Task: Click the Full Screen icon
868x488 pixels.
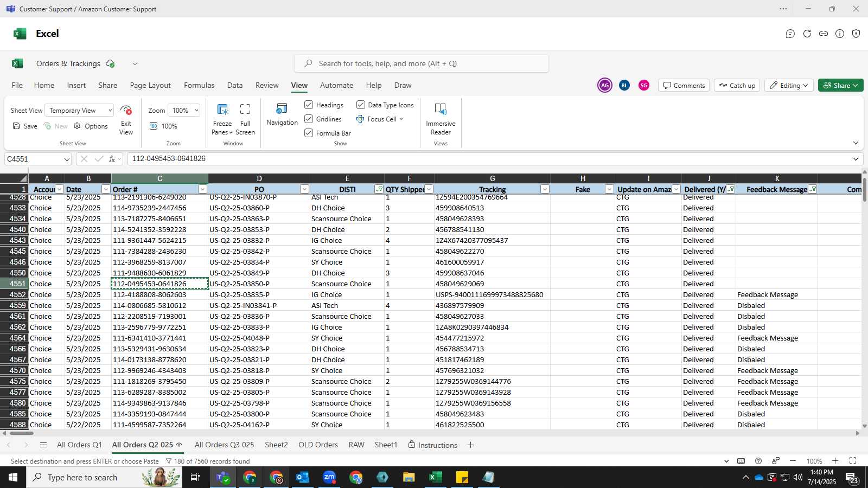Action: tap(245, 109)
